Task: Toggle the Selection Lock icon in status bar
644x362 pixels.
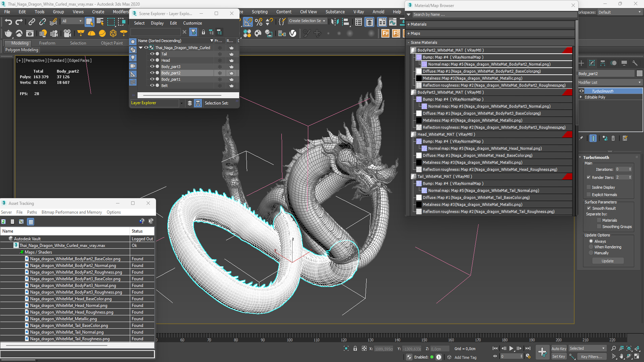Action: pos(355,349)
